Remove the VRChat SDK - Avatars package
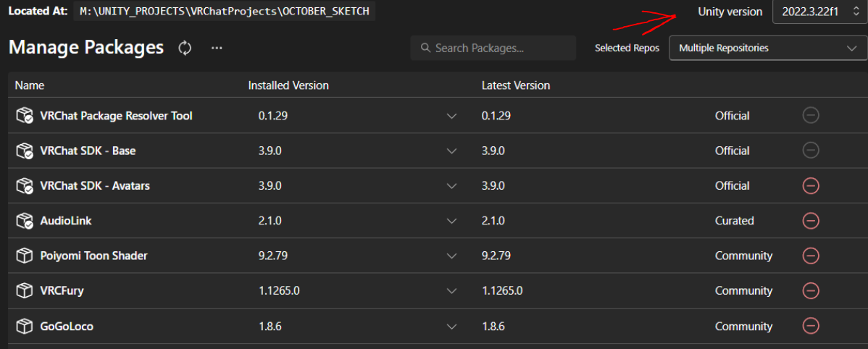 [x=811, y=185]
